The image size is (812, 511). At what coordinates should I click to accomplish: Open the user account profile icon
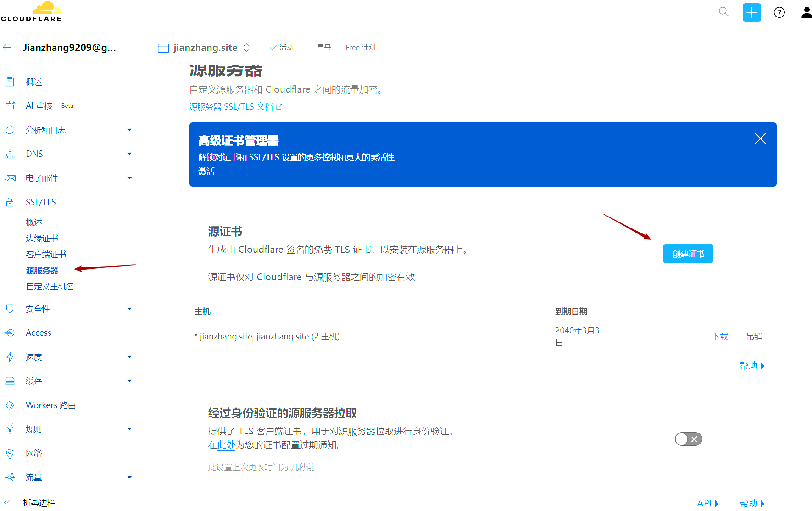point(806,12)
